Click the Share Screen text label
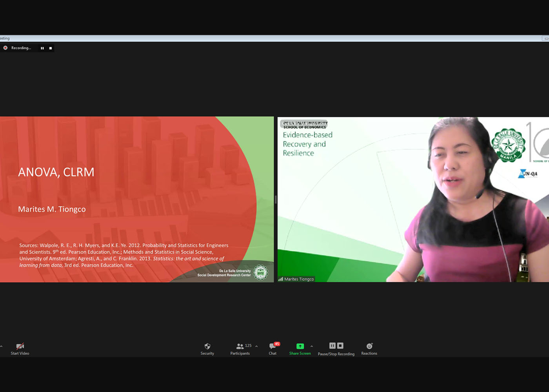Viewport: 549px width, 392px height. [x=300, y=354]
